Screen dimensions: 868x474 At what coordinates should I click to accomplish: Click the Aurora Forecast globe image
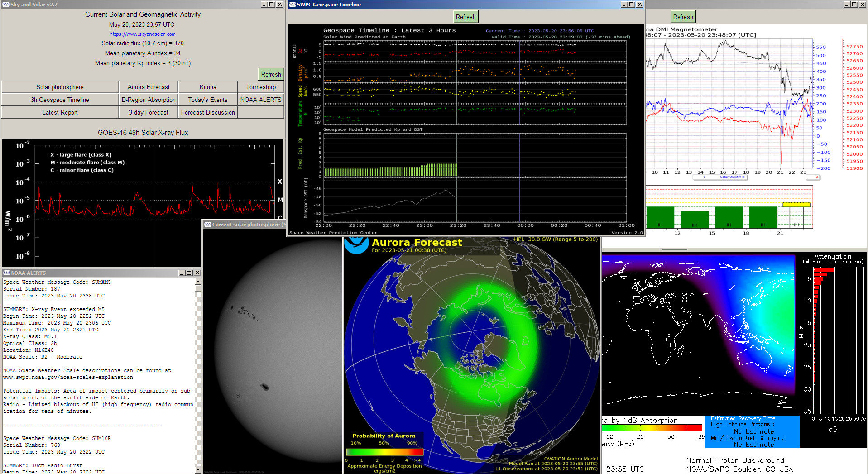[x=472, y=355]
